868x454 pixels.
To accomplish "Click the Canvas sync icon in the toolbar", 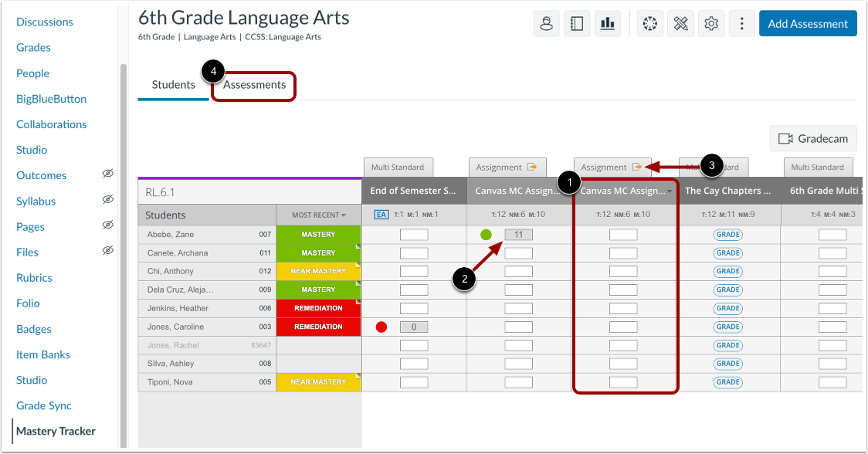I will [x=649, y=23].
